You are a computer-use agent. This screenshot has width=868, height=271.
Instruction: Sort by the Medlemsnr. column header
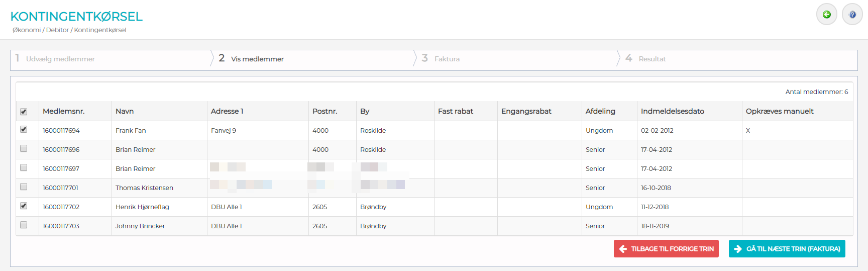[x=64, y=111]
